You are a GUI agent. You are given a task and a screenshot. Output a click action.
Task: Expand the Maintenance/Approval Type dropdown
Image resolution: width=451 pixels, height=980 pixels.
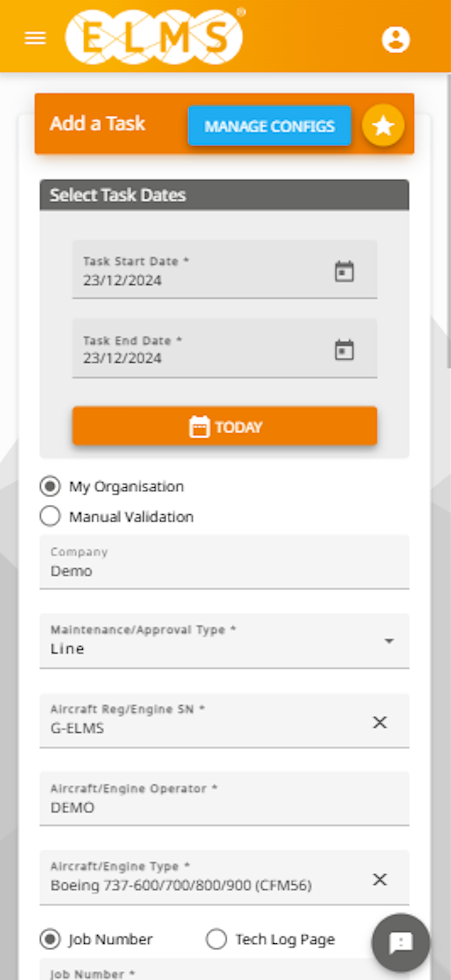coord(224,641)
